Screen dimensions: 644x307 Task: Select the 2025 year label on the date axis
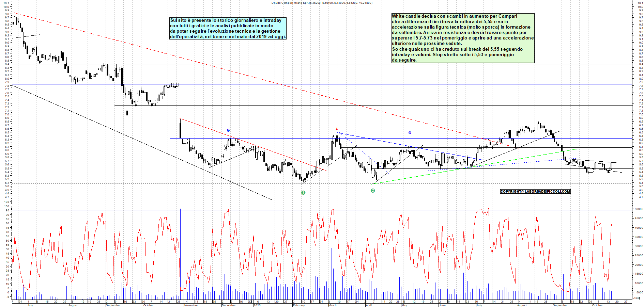click(257, 305)
